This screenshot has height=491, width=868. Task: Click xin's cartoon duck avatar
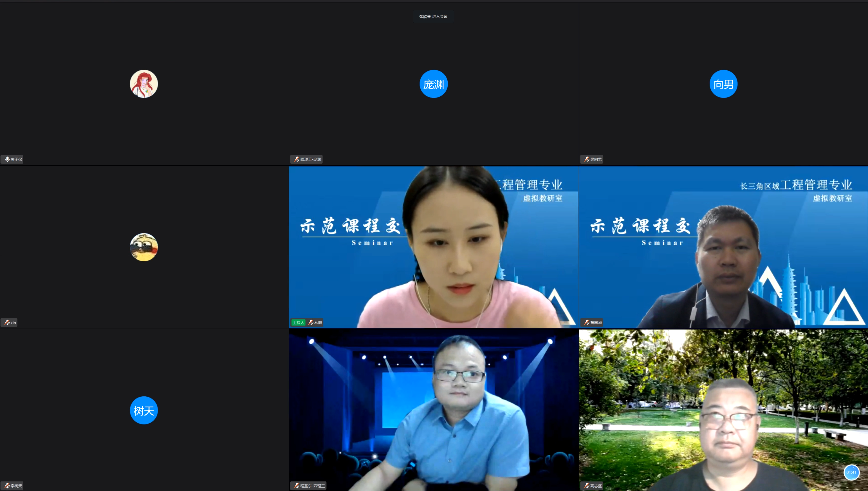tap(144, 247)
